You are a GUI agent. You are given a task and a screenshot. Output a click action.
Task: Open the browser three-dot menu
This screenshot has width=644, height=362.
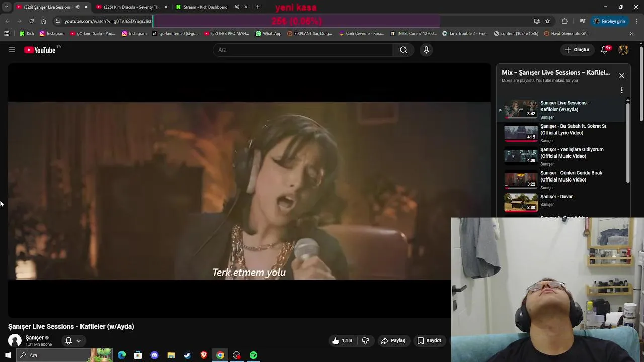[636, 21]
